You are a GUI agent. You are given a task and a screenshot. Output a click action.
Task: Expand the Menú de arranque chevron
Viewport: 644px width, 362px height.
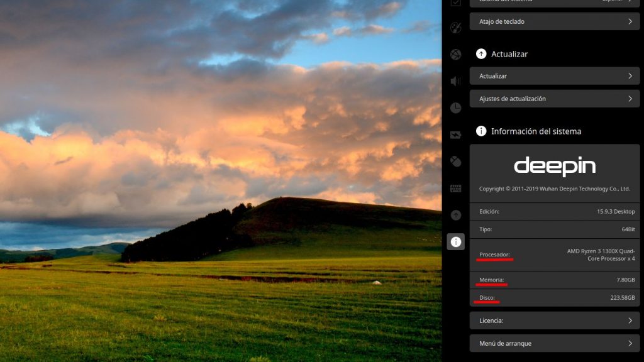(x=630, y=344)
